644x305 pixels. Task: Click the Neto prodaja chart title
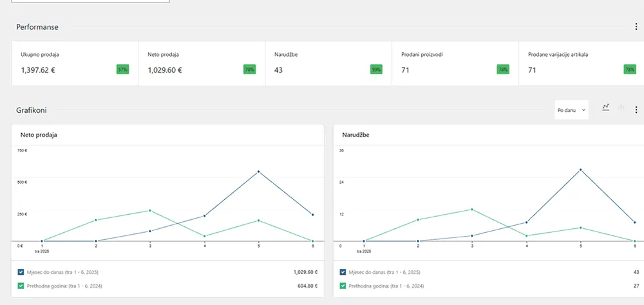[x=35, y=135]
